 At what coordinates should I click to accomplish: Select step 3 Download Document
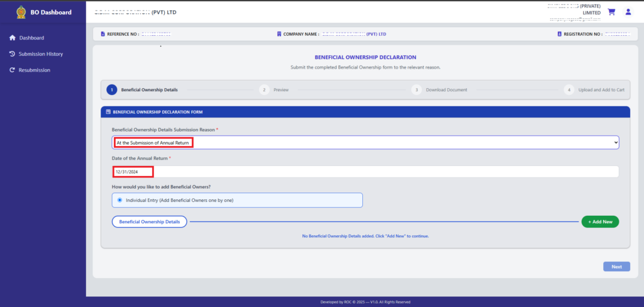[x=440, y=89]
